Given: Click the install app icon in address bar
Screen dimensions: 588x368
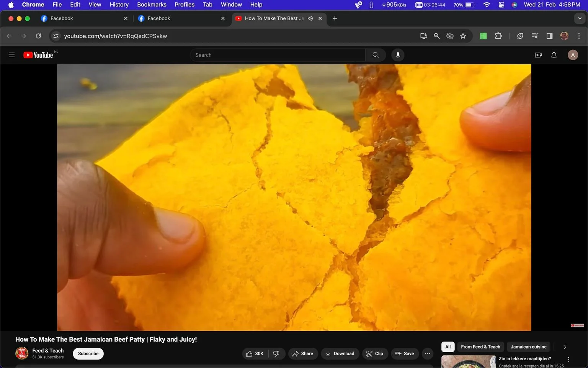Looking at the screenshot, I should 424,36.
